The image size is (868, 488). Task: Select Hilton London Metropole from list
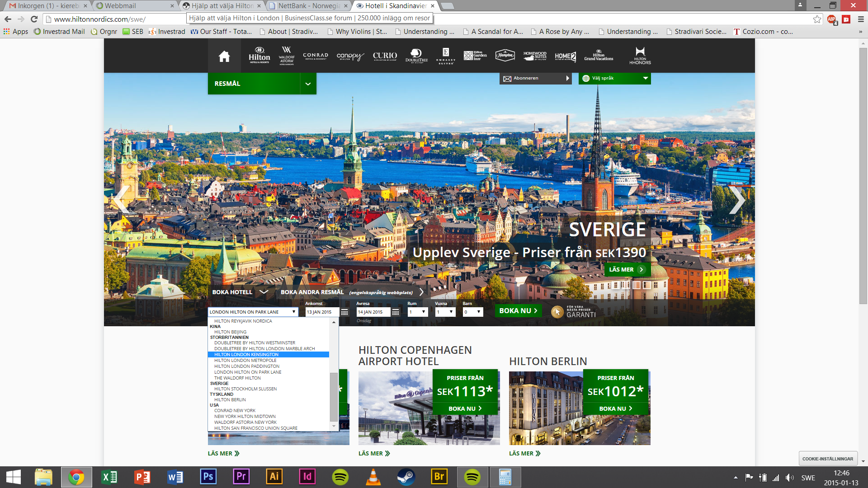click(245, 361)
